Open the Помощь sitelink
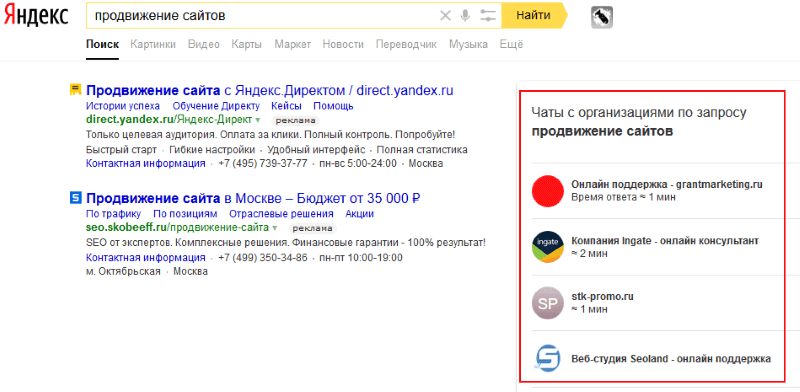The width and height of the screenshot is (800, 392). pos(333,106)
